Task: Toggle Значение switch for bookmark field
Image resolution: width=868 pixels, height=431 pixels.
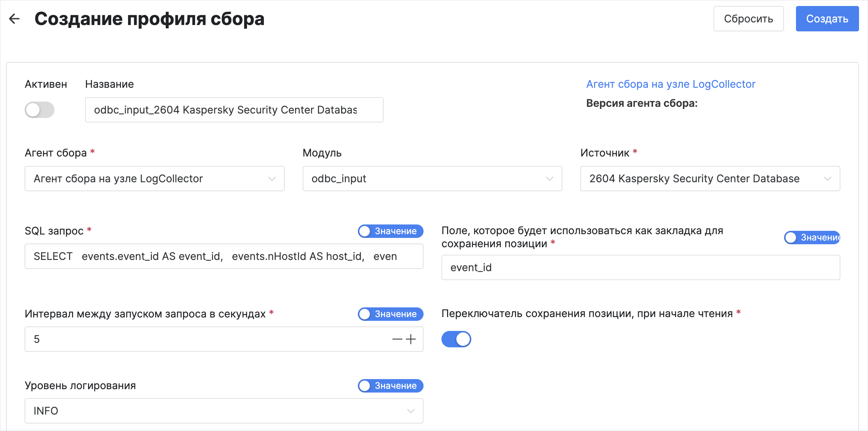Action: click(x=812, y=238)
